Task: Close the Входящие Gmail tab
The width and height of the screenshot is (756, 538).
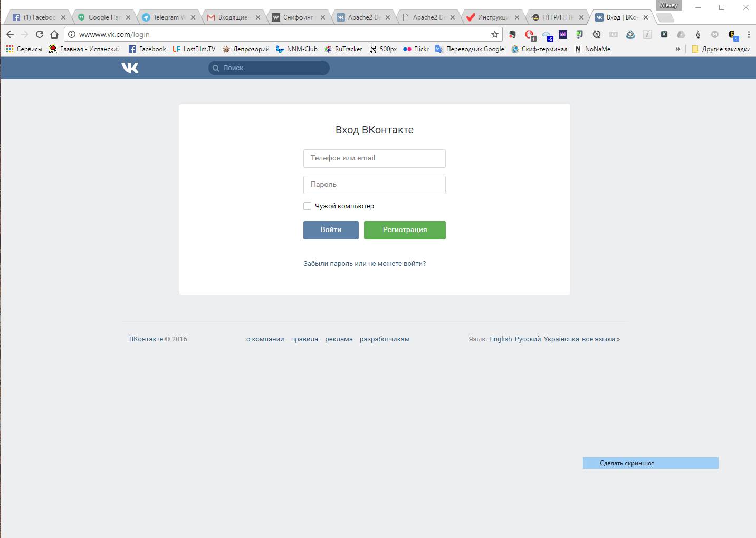Action: coord(258,17)
